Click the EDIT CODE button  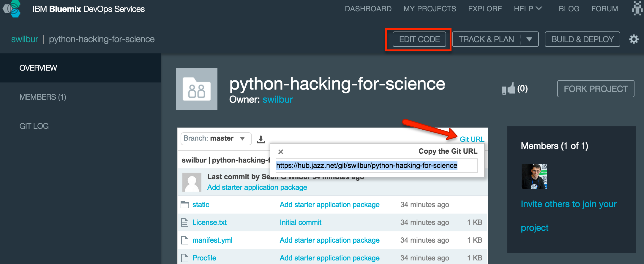pos(419,39)
